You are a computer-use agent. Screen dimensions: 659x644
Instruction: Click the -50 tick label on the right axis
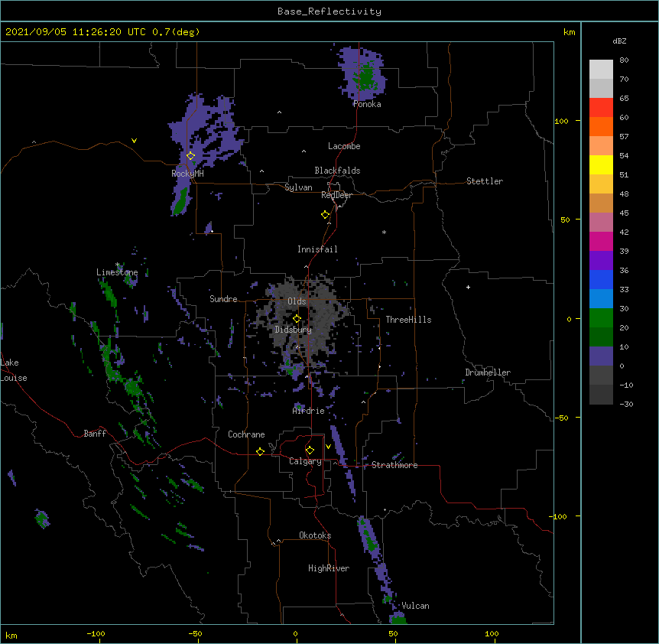click(x=561, y=418)
